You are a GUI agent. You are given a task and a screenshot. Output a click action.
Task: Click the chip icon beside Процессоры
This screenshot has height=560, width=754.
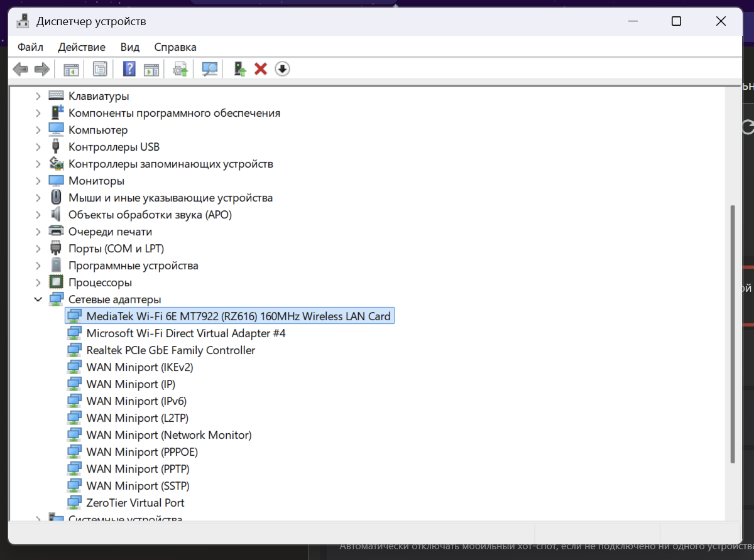point(57,283)
